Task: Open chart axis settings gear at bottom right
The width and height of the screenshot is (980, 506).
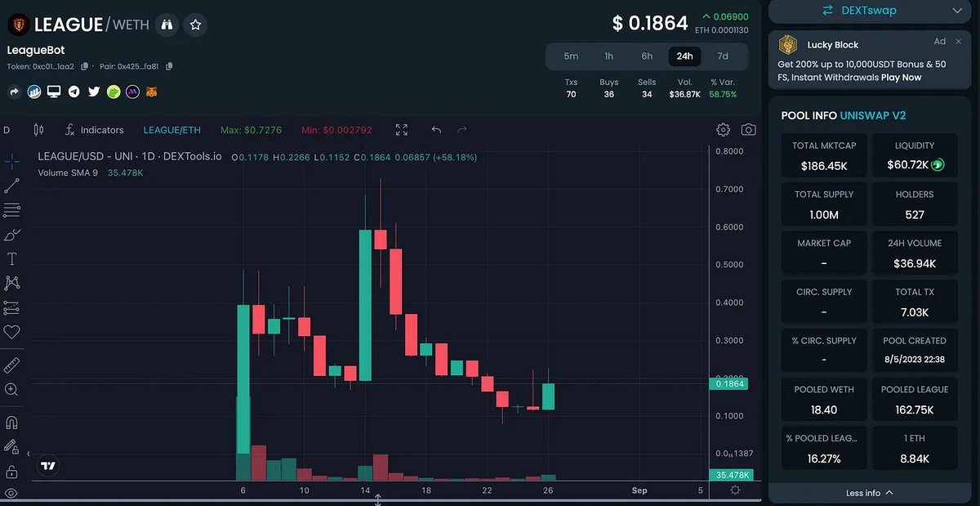Action: (735, 490)
